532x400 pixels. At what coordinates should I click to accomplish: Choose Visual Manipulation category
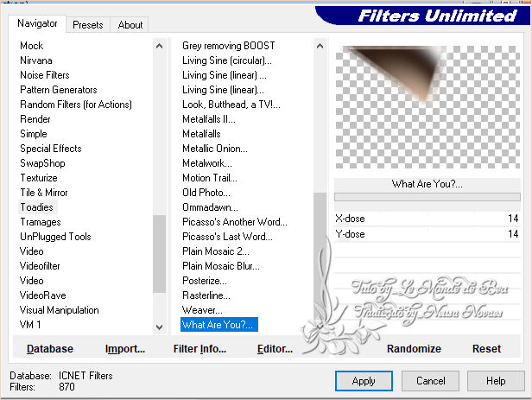[x=60, y=310]
